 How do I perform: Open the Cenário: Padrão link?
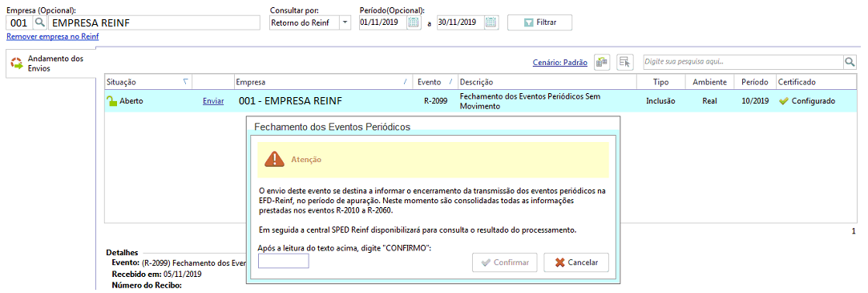pos(559,63)
